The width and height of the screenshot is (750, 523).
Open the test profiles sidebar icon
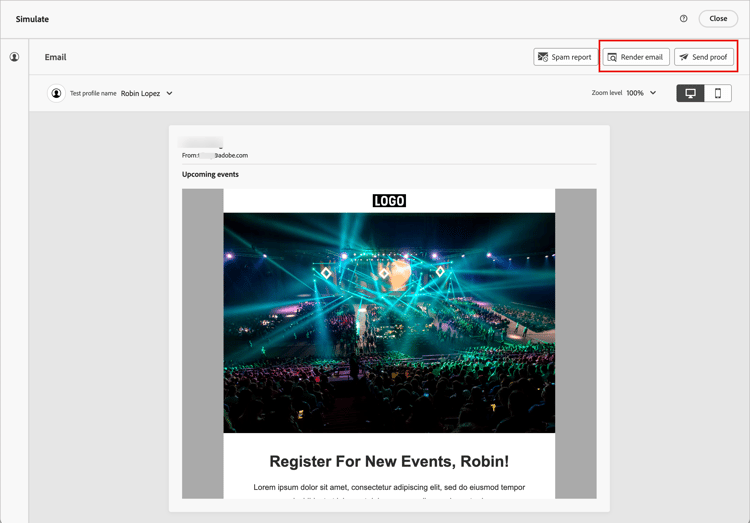point(14,57)
